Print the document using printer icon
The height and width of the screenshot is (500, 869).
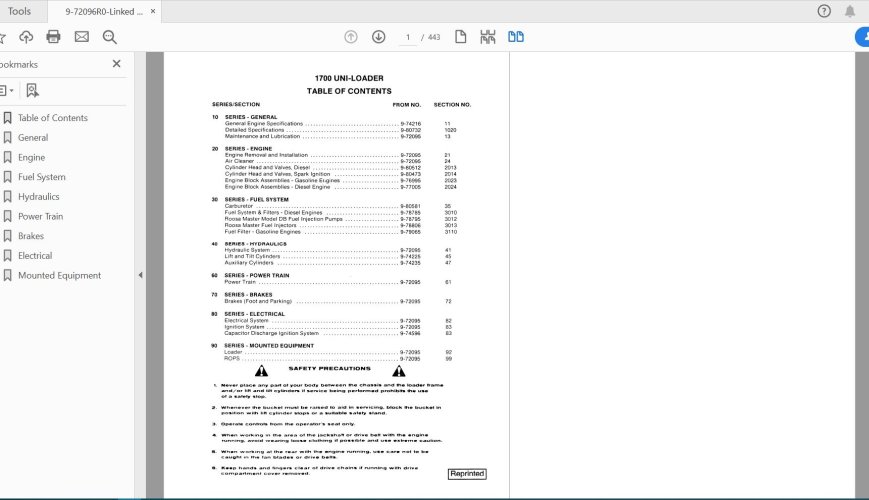pyautogui.click(x=53, y=37)
